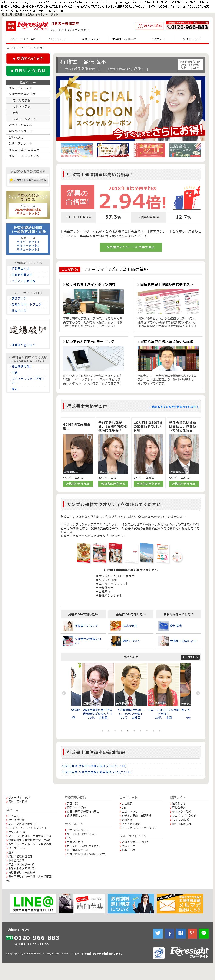The height and width of the screenshot is (980, 215).
Task: Click the privacy mark badge in footer
Action: tap(159, 953)
